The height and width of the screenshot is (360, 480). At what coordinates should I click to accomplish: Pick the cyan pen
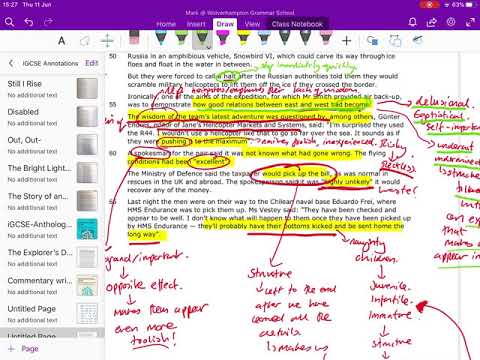tap(161, 37)
